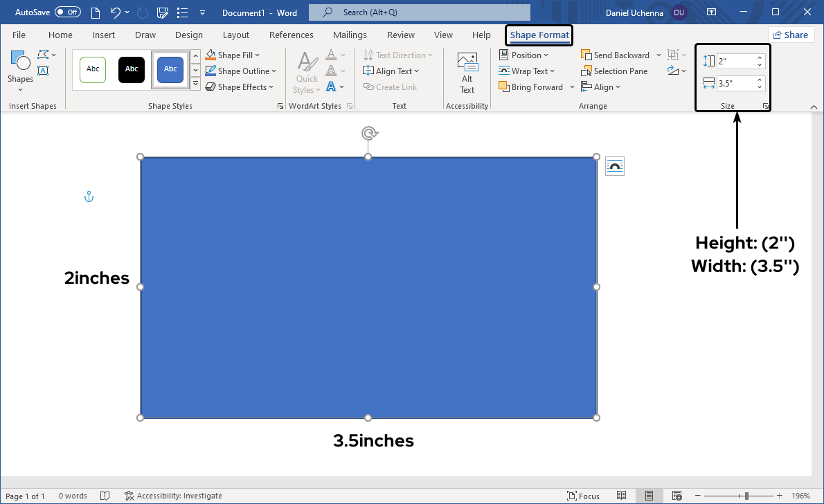The height and width of the screenshot is (504, 824).
Task: Toggle Focus mode in status bar
Action: (x=583, y=496)
